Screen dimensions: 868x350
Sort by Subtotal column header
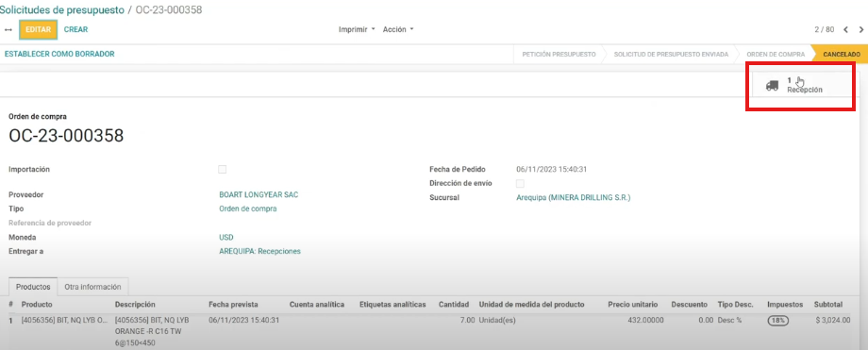coord(828,305)
